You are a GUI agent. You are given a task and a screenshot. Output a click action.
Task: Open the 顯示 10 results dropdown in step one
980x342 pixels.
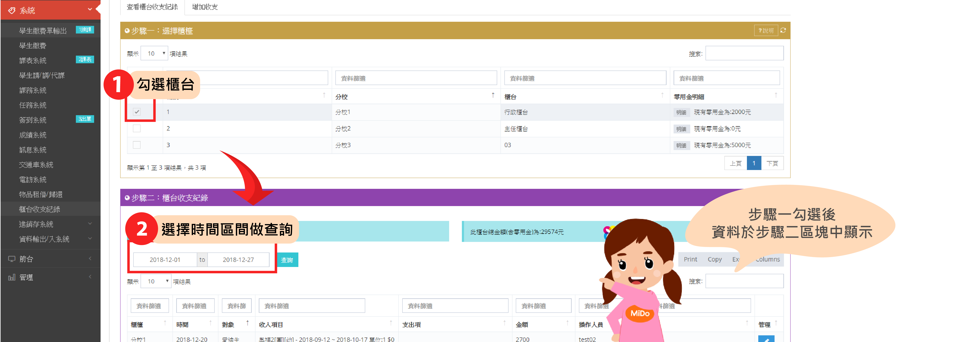[154, 54]
